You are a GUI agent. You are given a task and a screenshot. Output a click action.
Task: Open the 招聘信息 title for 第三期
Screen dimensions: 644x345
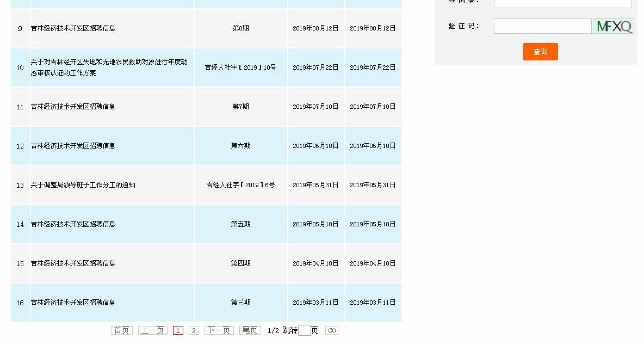coord(73,303)
